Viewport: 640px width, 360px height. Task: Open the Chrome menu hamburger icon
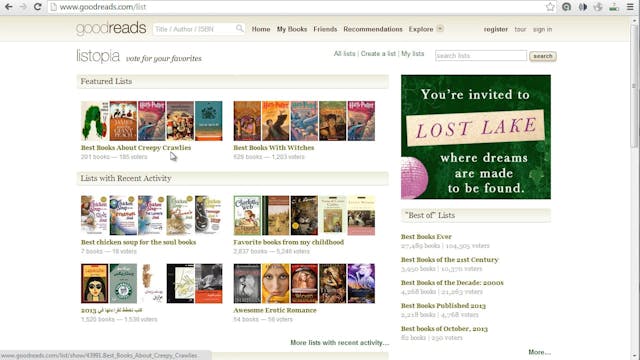630,7
